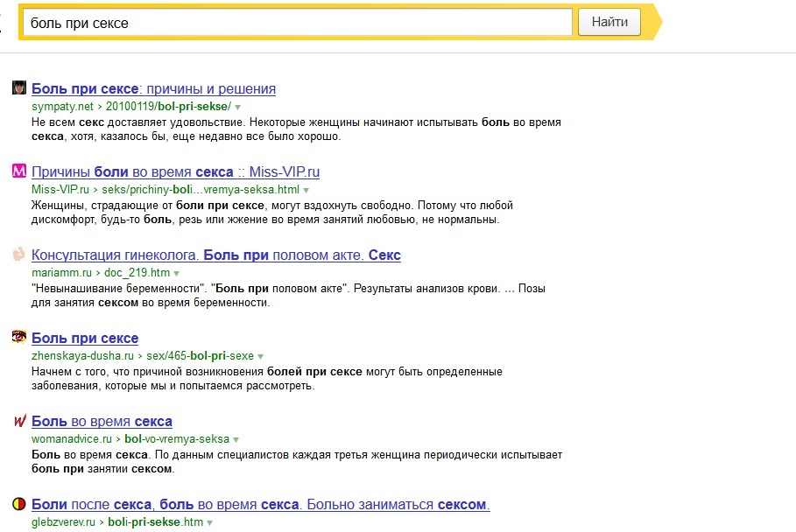Image resolution: width=796 pixels, height=532 pixels.
Task: Click the sympaty.net domain link
Action: coord(62,107)
